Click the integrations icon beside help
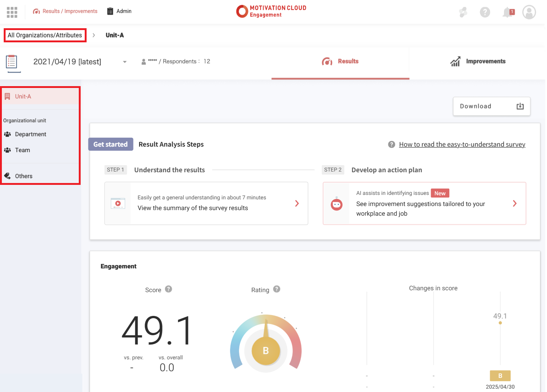 (x=463, y=12)
